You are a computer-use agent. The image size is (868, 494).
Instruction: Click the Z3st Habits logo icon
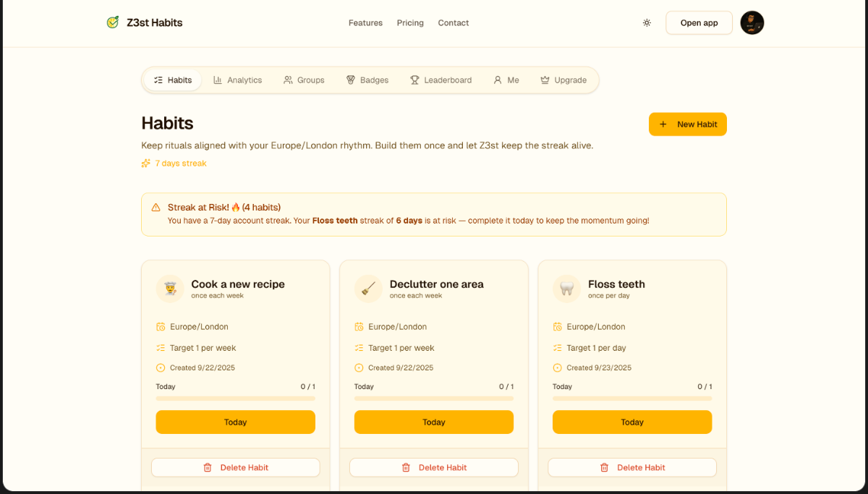tap(112, 22)
